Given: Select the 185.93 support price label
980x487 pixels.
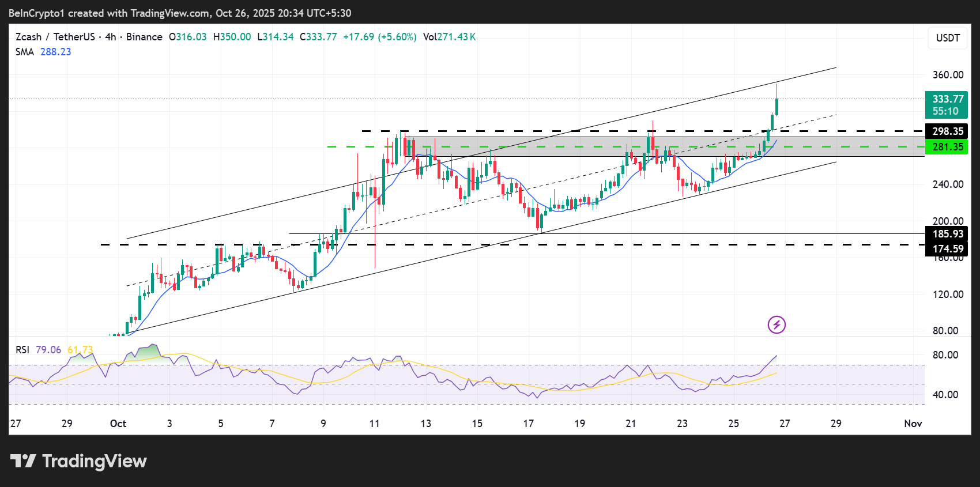Looking at the screenshot, I should pos(947,234).
